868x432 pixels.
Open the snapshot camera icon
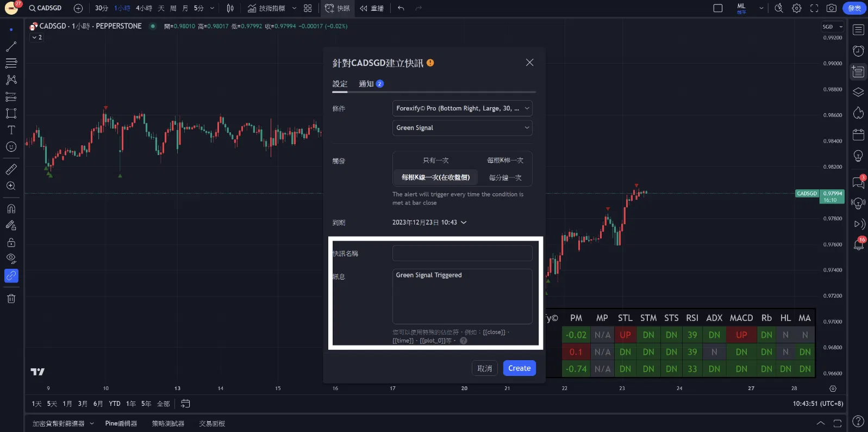pos(831,8)
